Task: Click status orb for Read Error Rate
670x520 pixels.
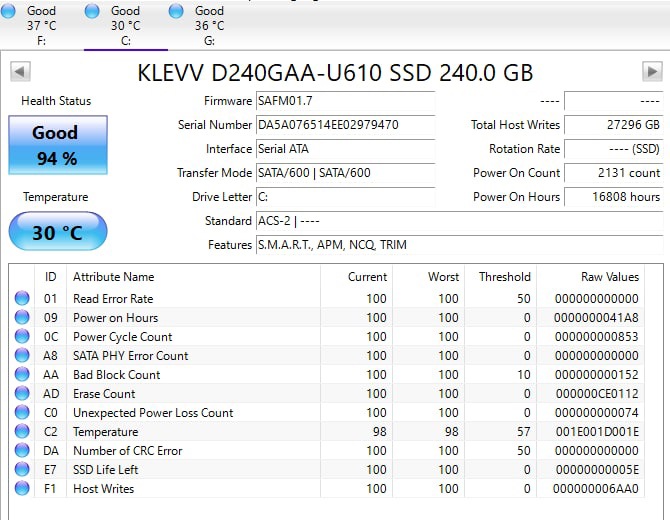Action: pos(22,298)
